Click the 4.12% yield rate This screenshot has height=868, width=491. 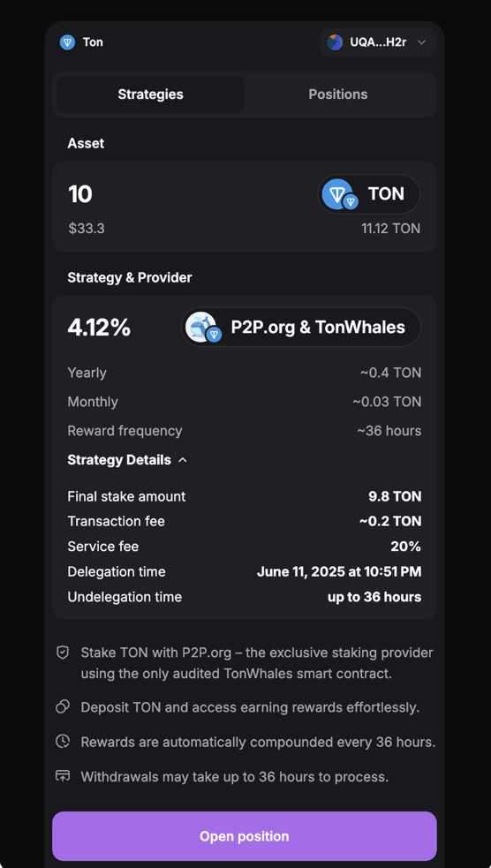(x=99, y=328)
